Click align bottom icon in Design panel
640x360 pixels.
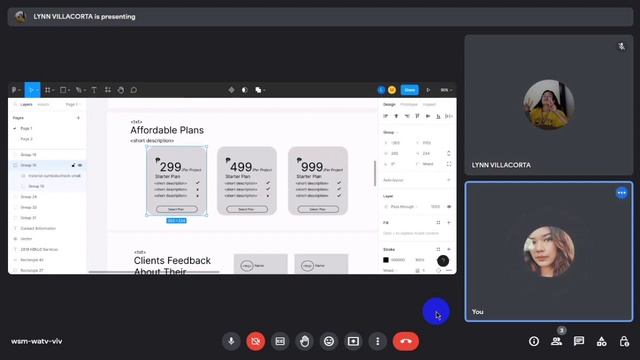(438, 116)
